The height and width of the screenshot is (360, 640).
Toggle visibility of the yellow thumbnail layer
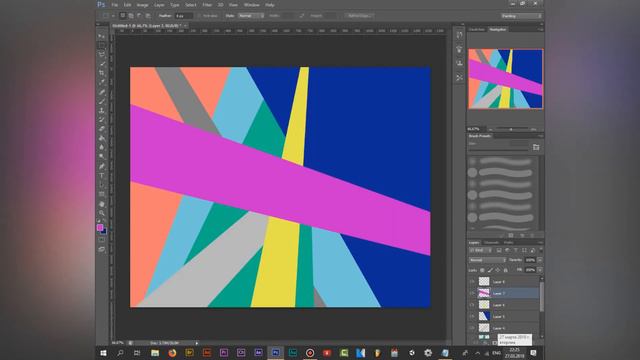click(x=472, y=305)
